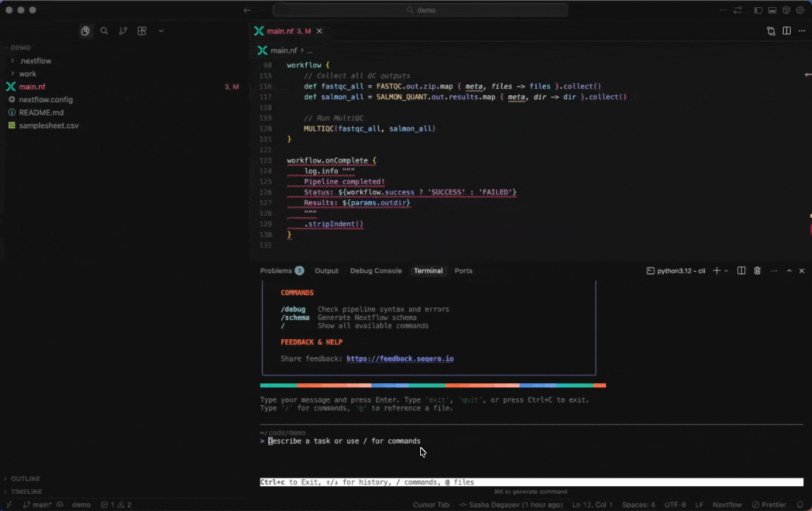
Task: Select samplesheet.csv in the explorer
Action: tap(48, 125)
